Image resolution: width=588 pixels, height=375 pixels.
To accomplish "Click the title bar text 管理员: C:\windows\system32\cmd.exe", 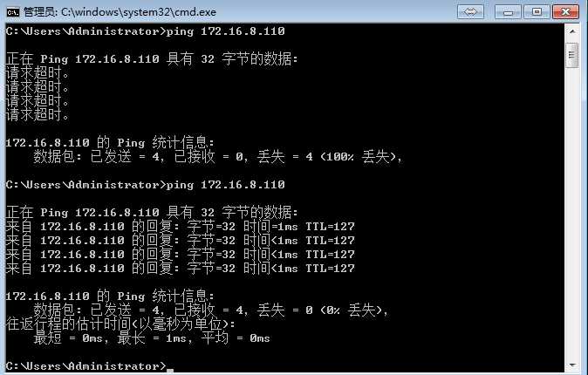I will click(120, 12).
